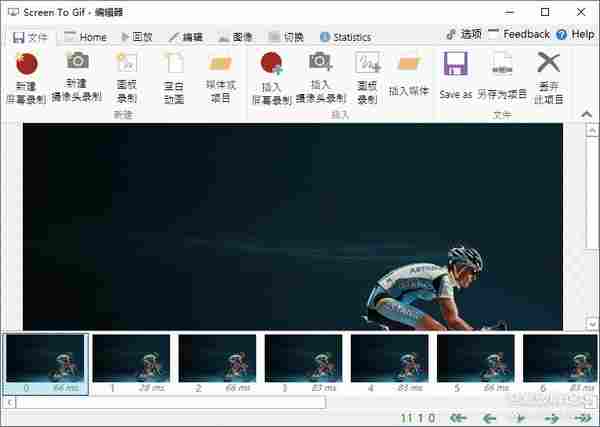Load media or project (媒体或项目)
600x427 pixels.
pyautogui.click(x=221, y=78)
